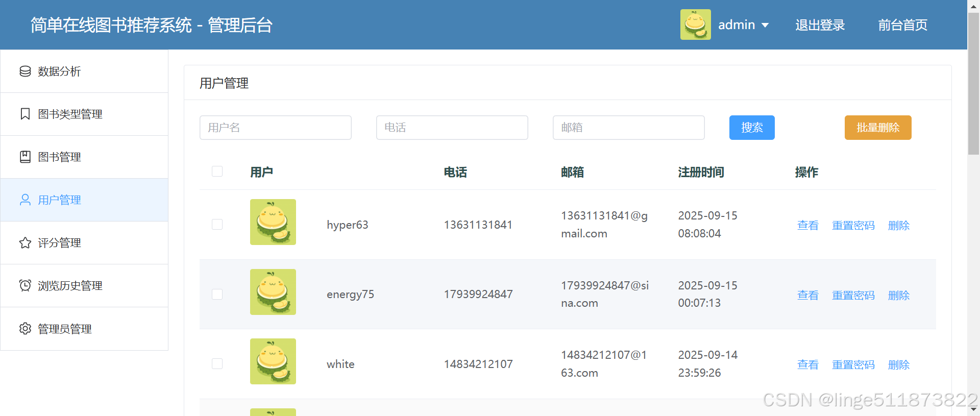Click the 电话 column header
980x416 pixels.
point(455,173)
